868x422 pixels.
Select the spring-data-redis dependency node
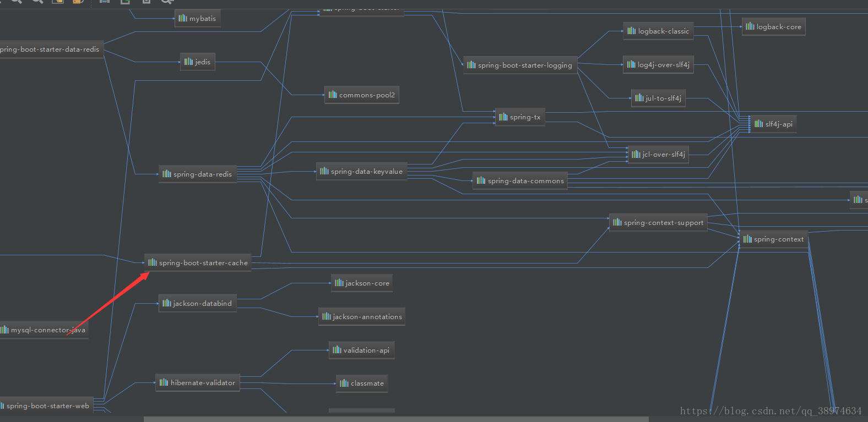click(198, 174)
